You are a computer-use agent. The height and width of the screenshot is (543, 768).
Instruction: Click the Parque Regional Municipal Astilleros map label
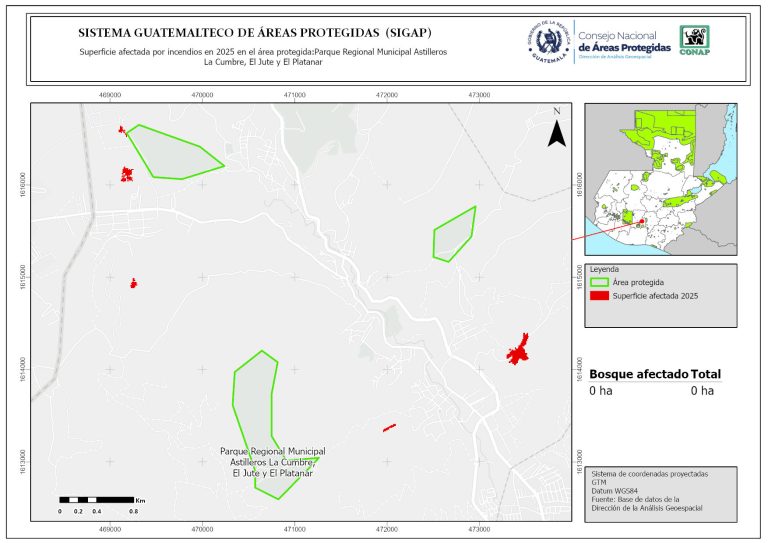272,462
